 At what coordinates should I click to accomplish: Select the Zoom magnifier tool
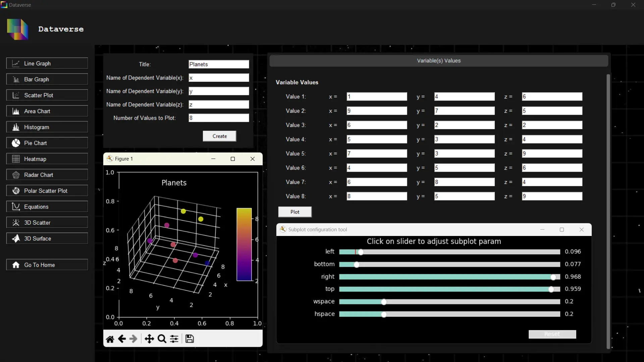point(162,339)
